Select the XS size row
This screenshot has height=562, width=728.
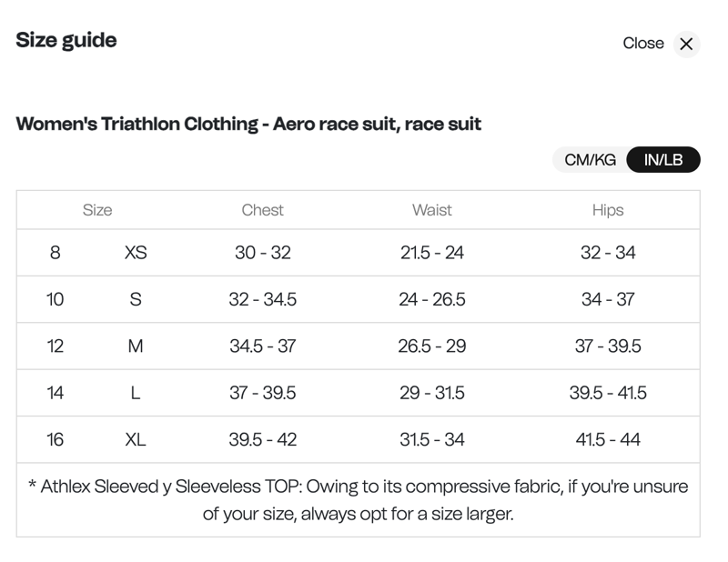[135, 253]
